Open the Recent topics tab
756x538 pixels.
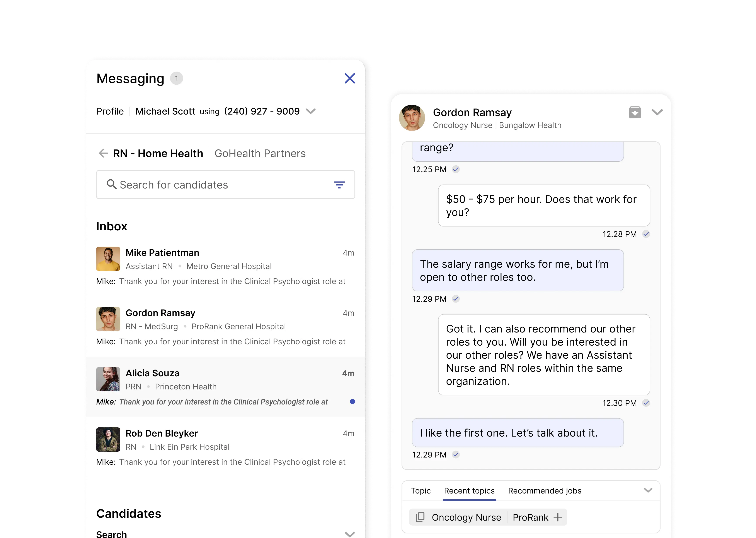pyautogui.click(x=469, y=491)
